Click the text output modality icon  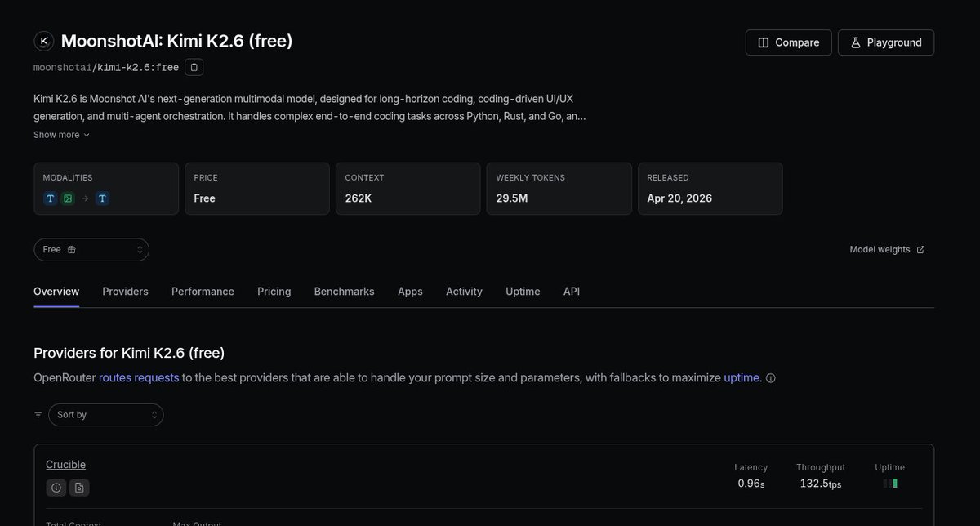pos(102,198)
